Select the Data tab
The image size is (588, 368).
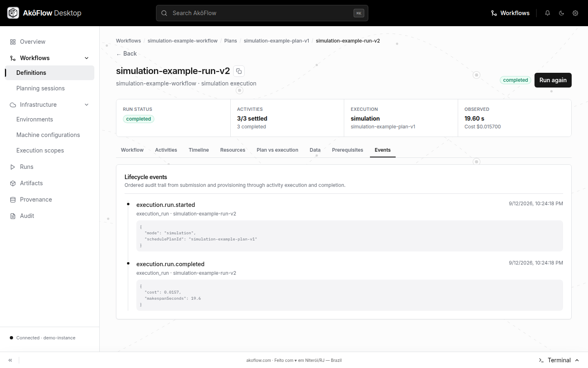coord(315,150)
